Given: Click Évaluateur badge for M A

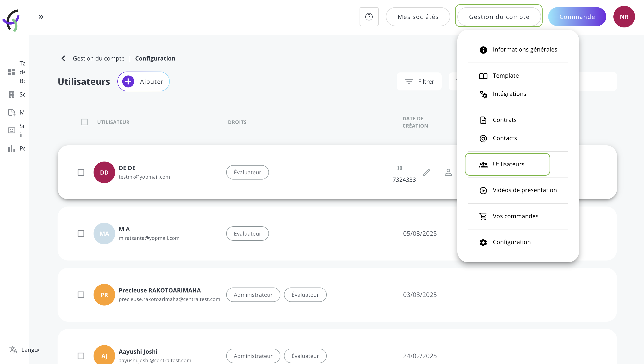Looking at the screenshot, I should (x=248, y=234).
